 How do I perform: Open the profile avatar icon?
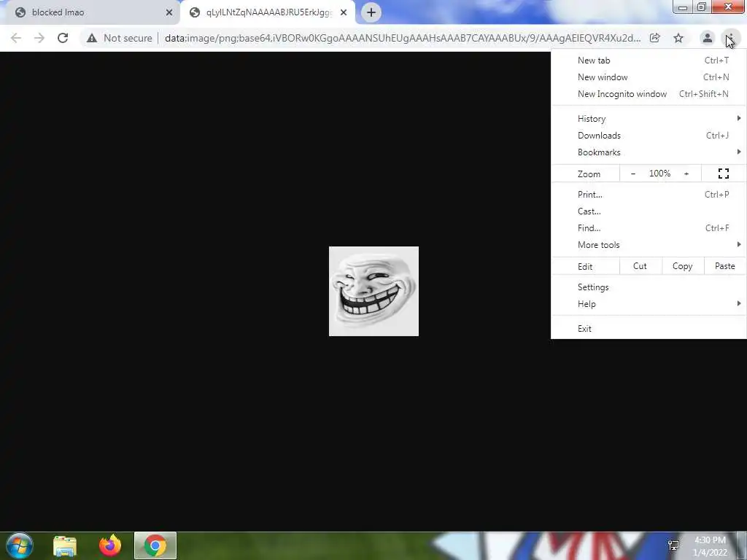click(x=708, y=38)
